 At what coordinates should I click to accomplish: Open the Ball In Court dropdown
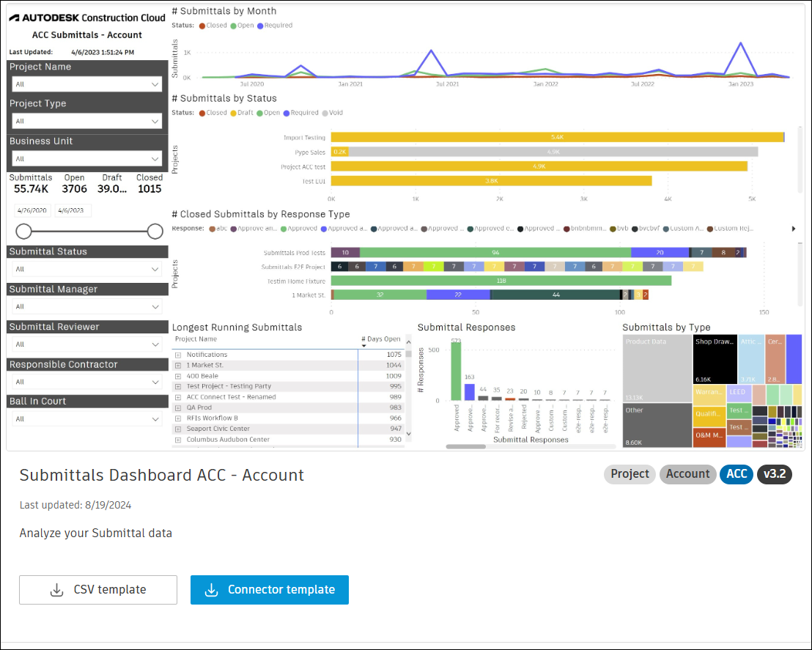[x=86, y=419]
